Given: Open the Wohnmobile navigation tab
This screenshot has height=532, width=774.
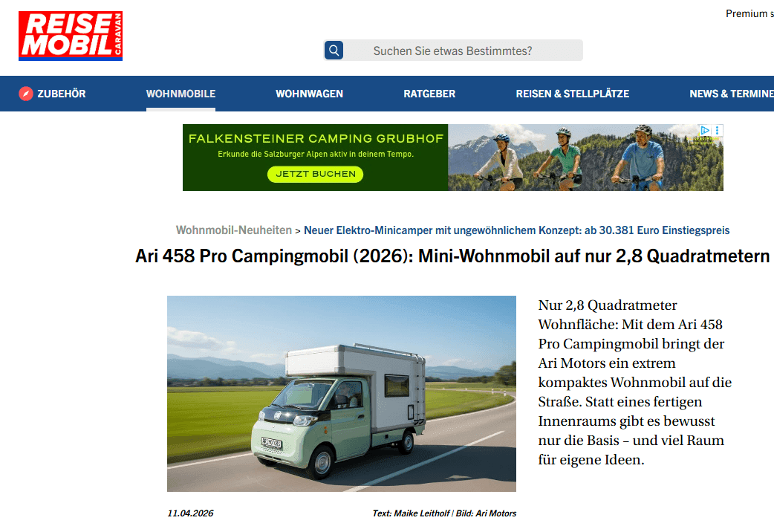Looking at the screenshot, I should pos(181,94).
